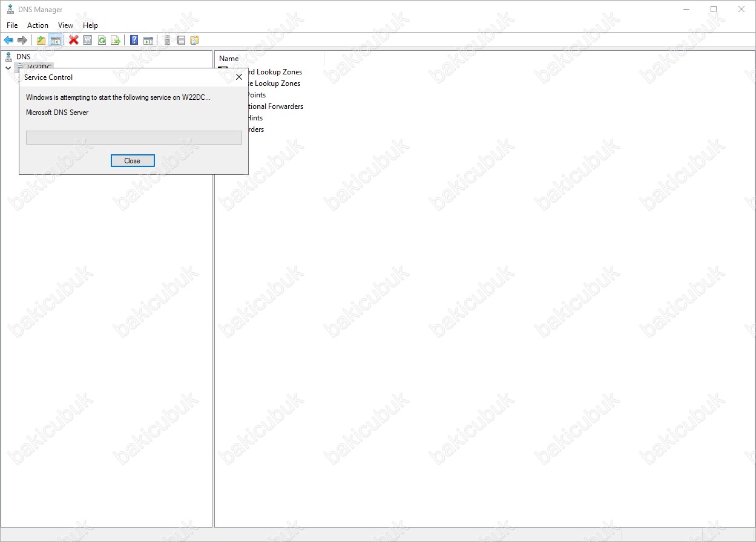The width and height of the screenshot is (756, 542).
Task: Click the Export List icon
Action: (x=116, y=41)
